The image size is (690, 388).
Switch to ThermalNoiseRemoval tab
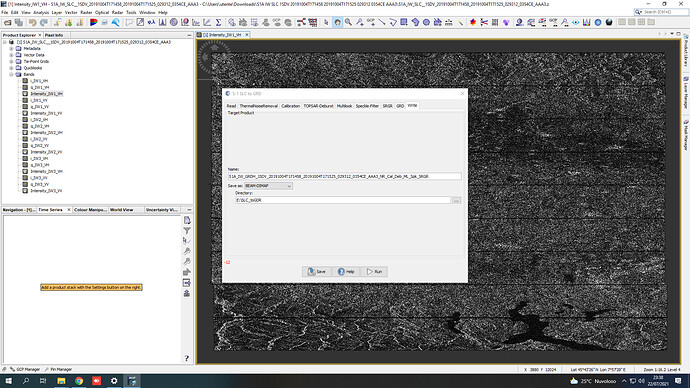(x=259, y=106)
